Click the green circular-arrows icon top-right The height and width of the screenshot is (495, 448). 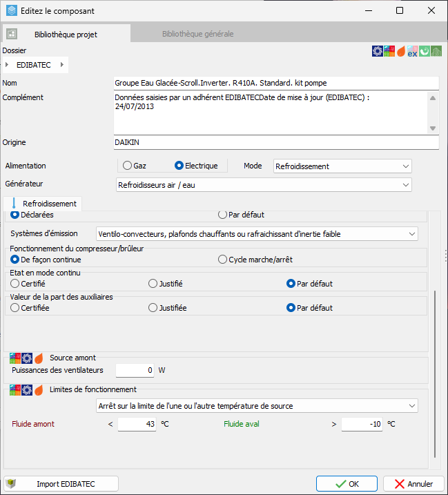coord(425,51)
